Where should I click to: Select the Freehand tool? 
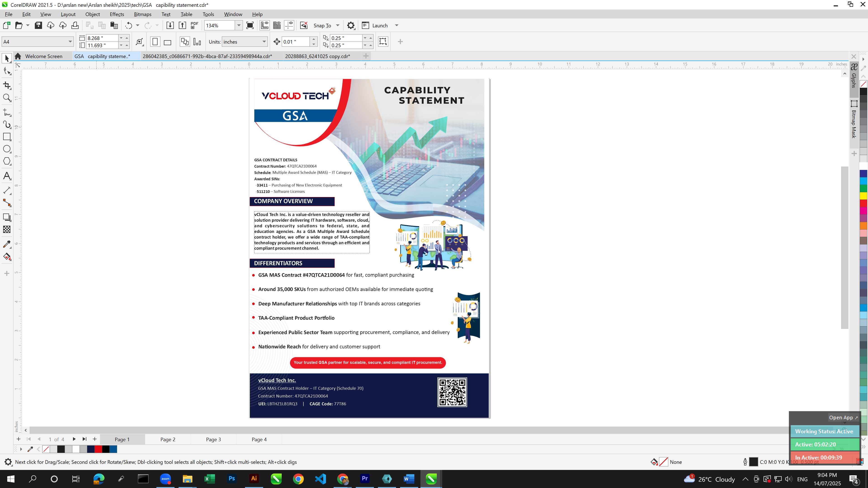[x=7, y=112]
